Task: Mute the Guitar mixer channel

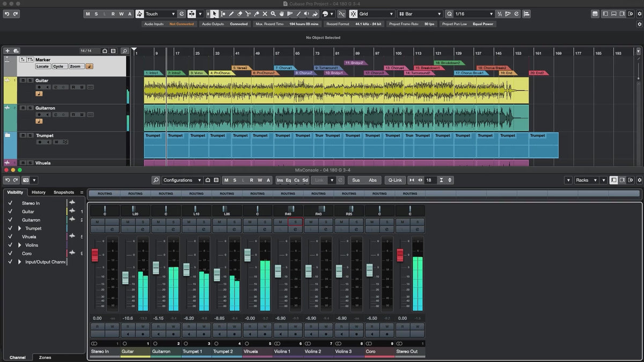Action: click(x=128, y=222)
